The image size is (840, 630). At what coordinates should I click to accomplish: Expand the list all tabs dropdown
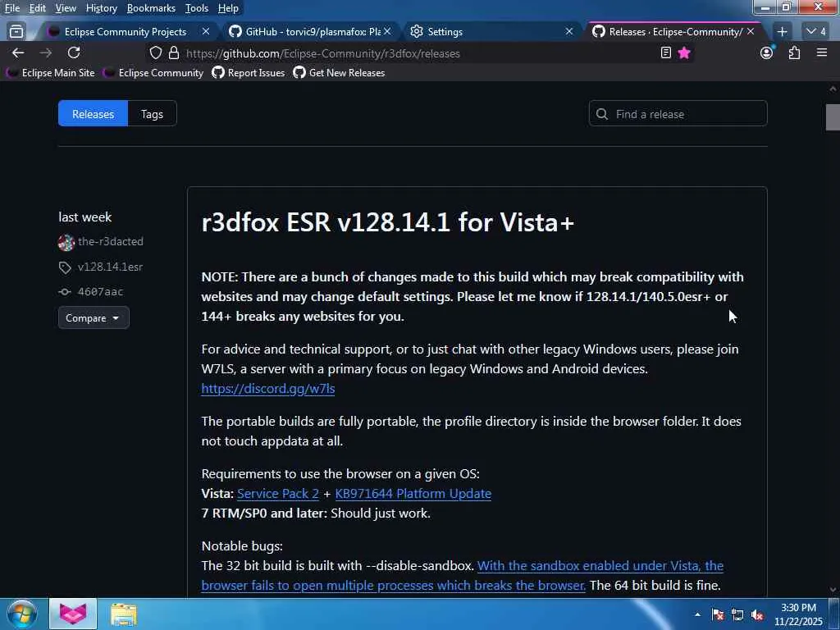coord(816,32)
